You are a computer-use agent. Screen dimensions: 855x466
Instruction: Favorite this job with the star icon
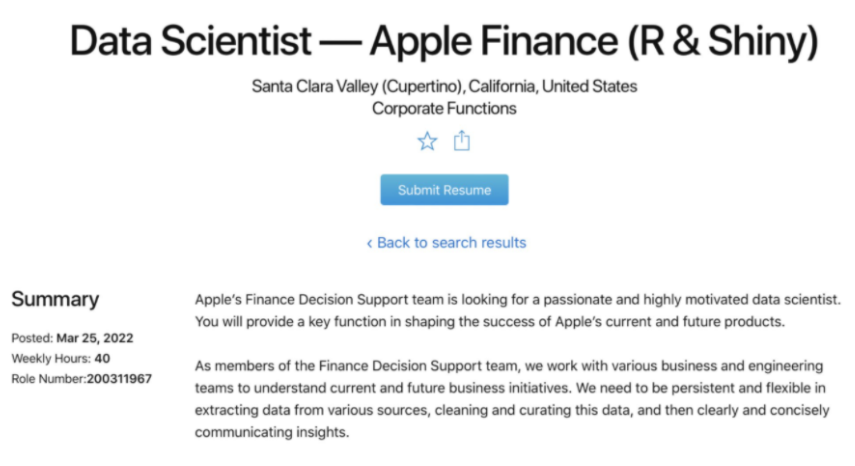[x=428, y=141]
